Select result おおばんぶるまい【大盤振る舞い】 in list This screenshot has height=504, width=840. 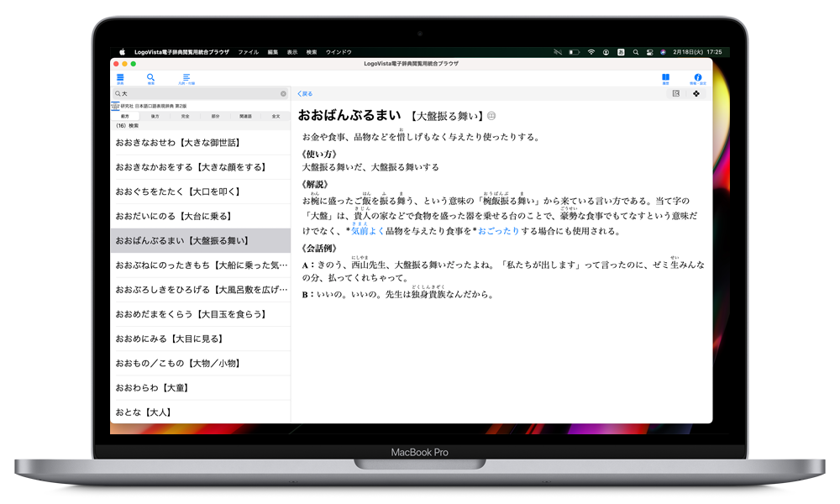201,240
